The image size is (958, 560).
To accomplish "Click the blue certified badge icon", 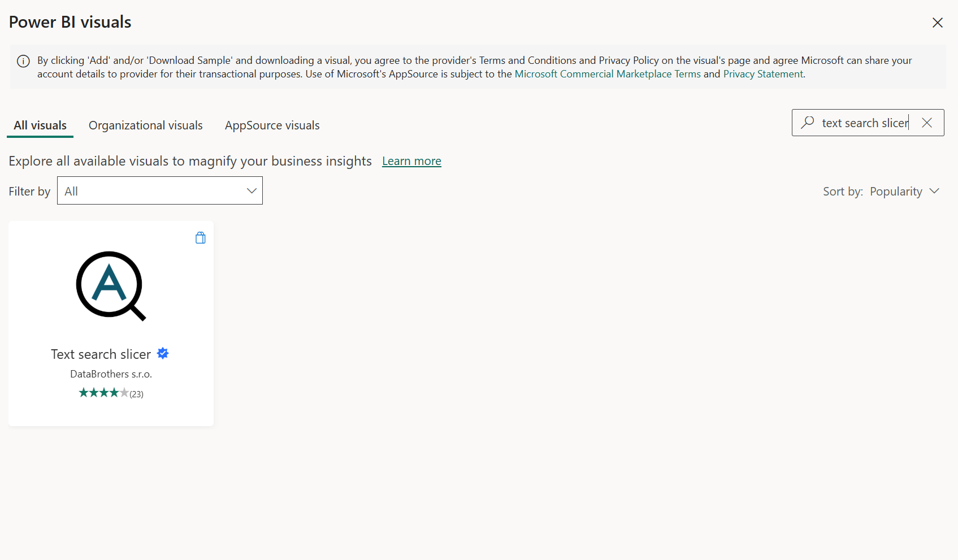I will [163, 353].
